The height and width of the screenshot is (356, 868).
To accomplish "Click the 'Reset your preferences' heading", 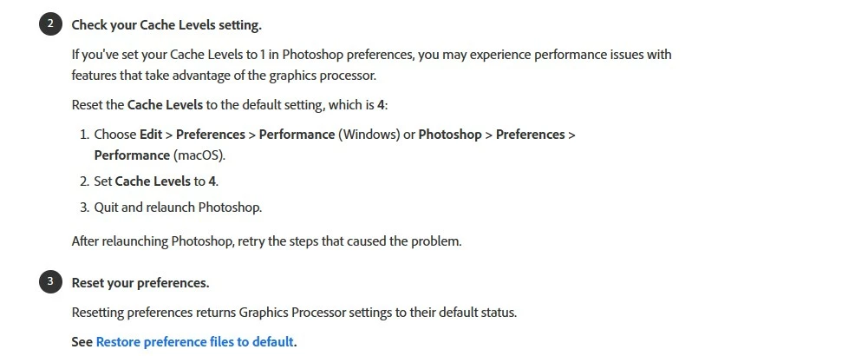I will 140,283.
